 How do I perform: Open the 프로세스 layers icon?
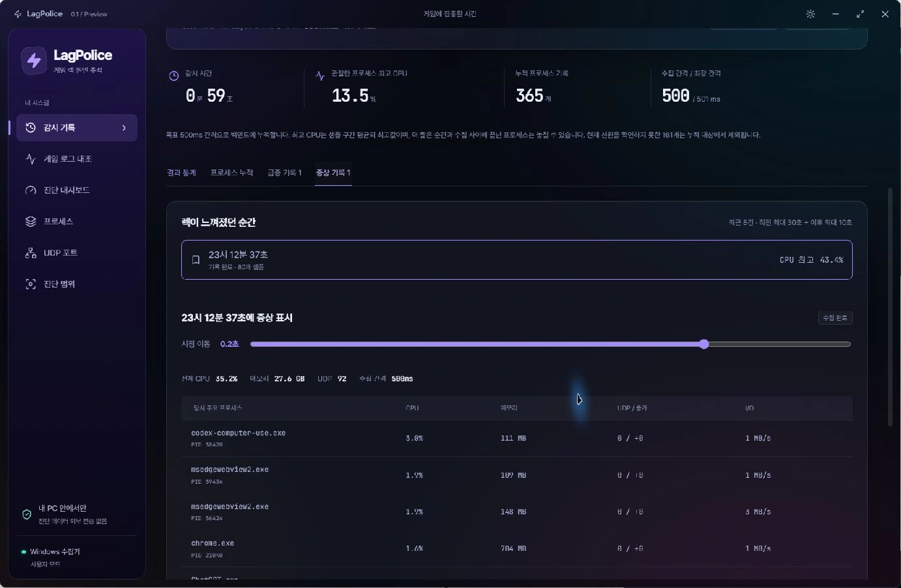31,222
